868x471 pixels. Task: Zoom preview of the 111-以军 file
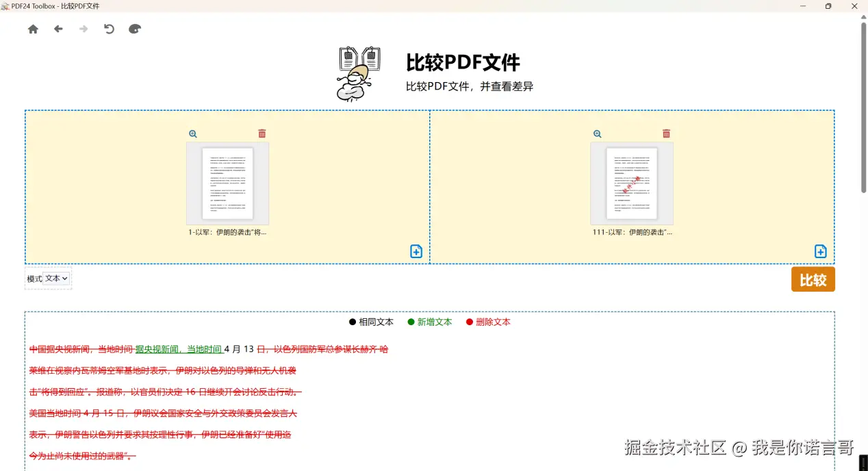598,134
